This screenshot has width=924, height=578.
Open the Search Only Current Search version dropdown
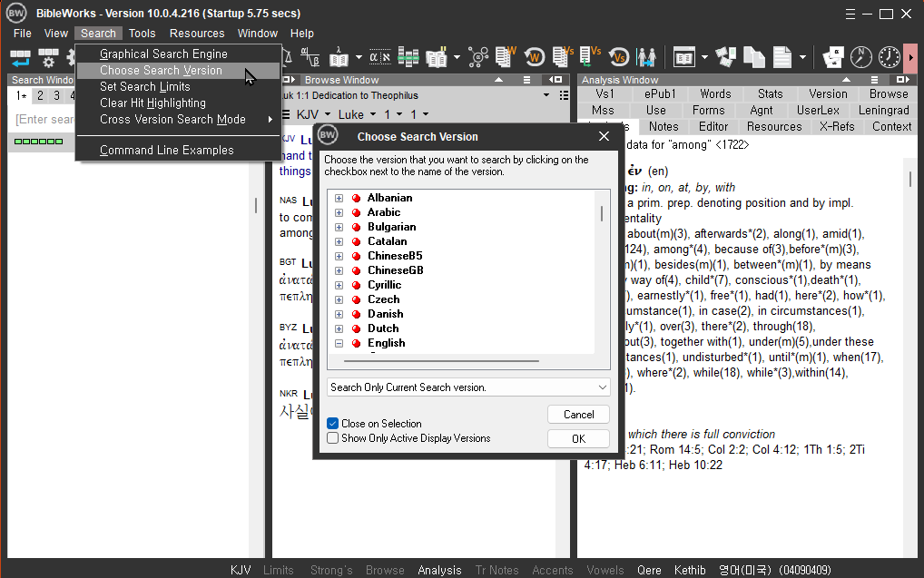coord(468,387)
